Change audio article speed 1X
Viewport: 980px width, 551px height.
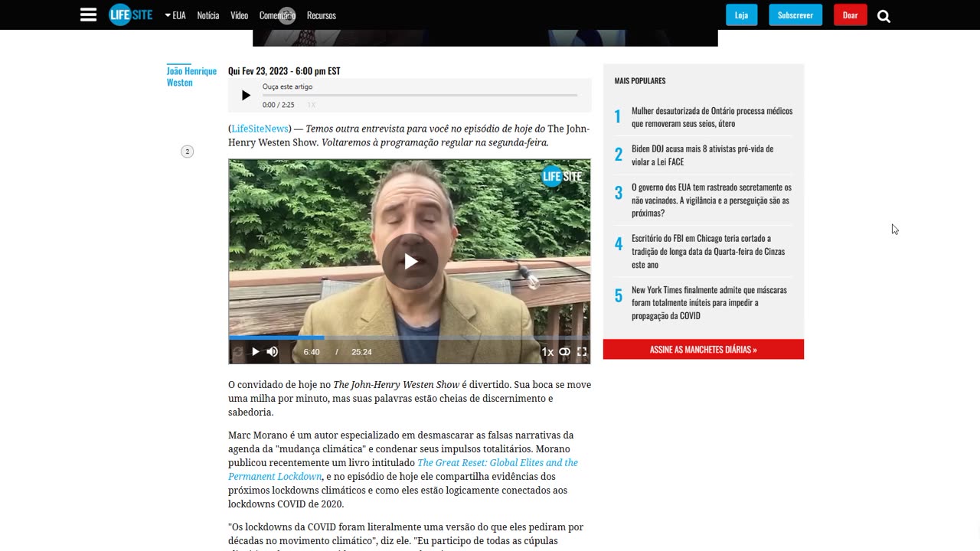coord(312,105)
